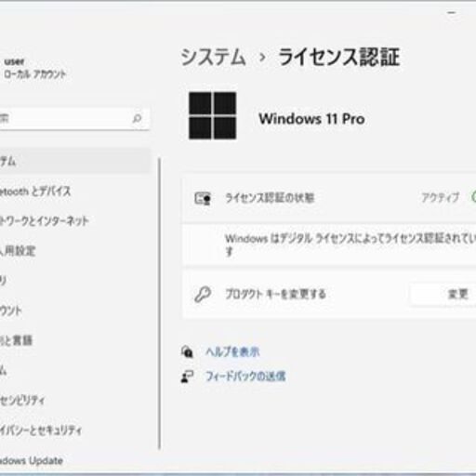Open the フィードバックの送信 link

(245, 377)
